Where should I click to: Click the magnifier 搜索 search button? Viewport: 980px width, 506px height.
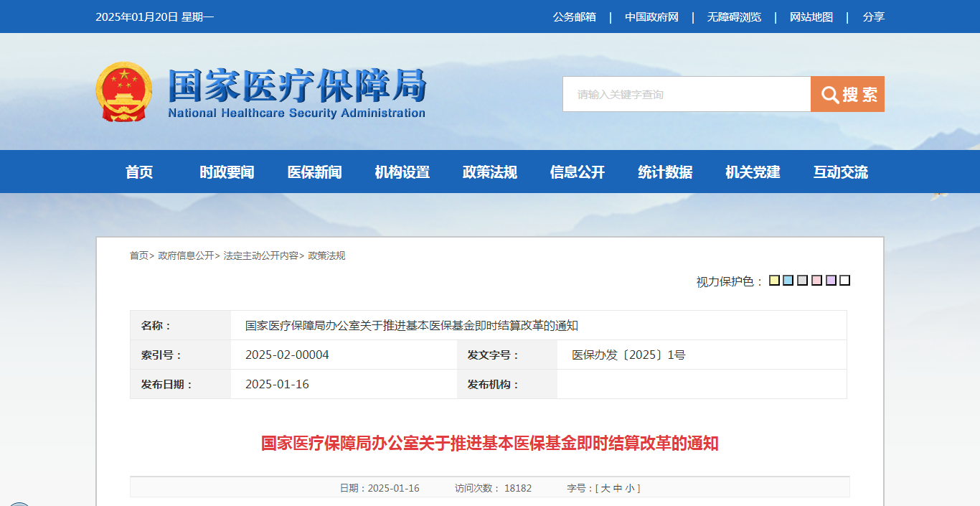click(x=847, y=94)
